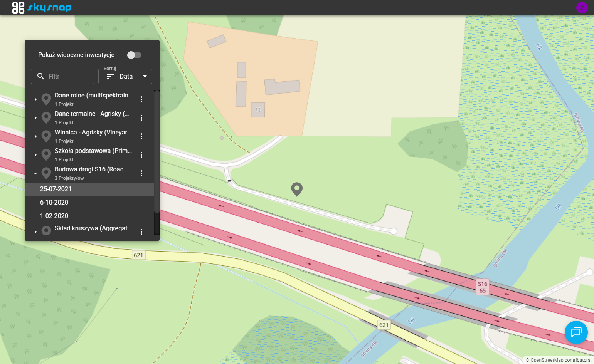
Task: Open options menu for Dane rolne investment
Action: (x=141, y=99)
